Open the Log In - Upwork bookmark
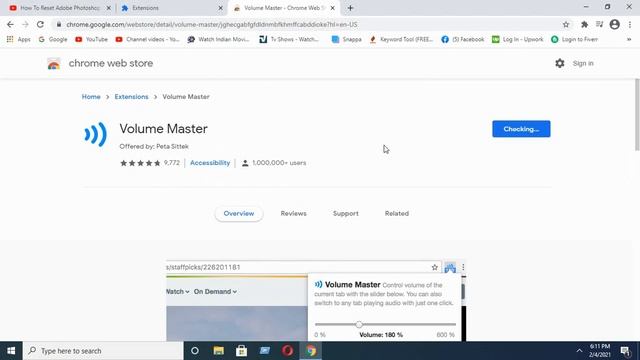Viewport: 640px width, 360px height. [518, 39]
